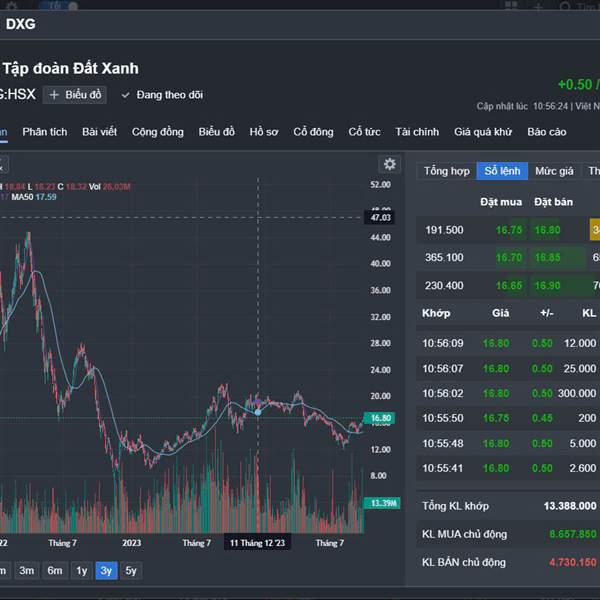600x600 pixels.
Task: Select the Sổ lệnh tab
Action: pos(502,171)
